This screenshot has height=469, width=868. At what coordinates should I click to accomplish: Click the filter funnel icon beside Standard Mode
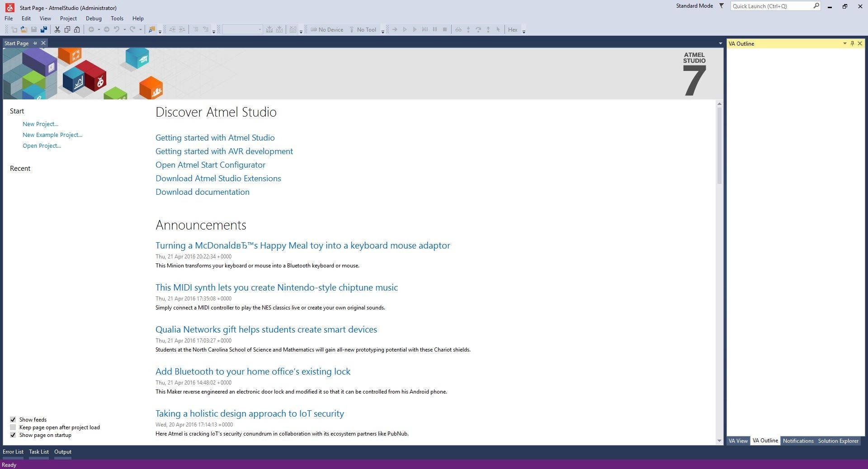pos(722,6)
